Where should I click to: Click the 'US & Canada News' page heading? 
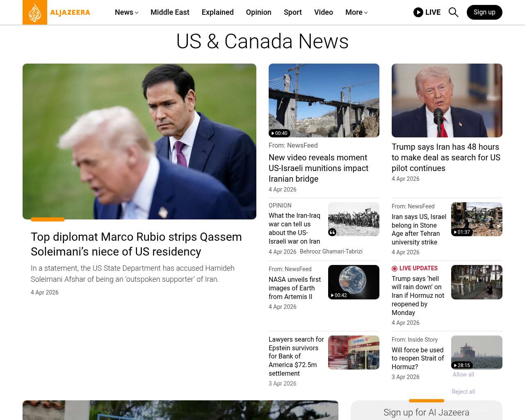(x=262, y=41)
